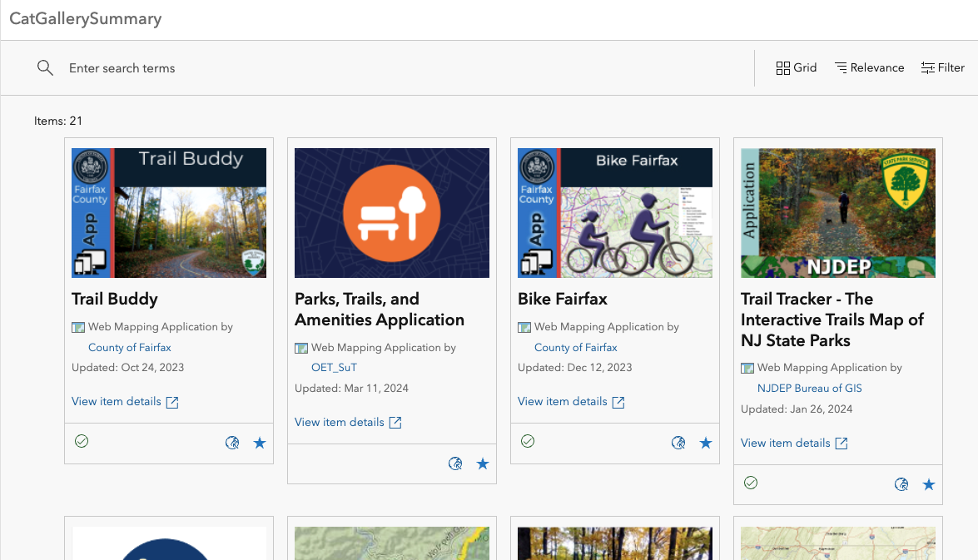The image size is (978, 560).
Task: Open Trail Tracker app with globe icon
Action: [901, 484]
